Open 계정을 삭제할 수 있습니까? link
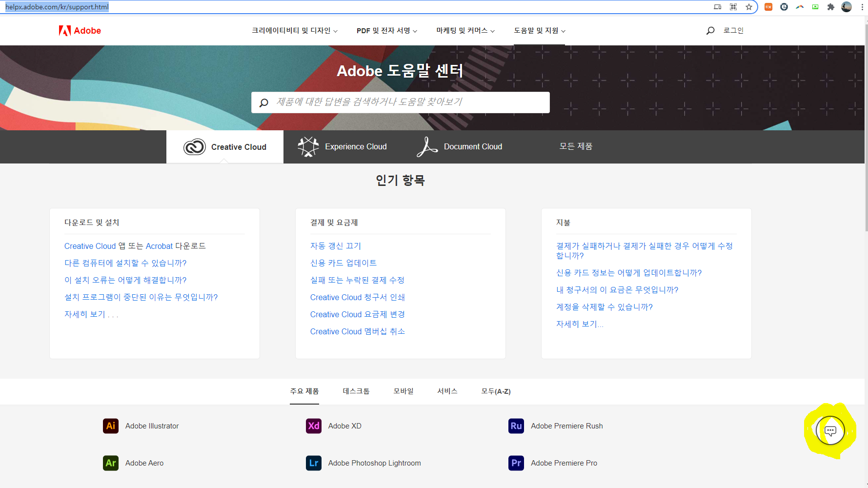 [605, 307]
